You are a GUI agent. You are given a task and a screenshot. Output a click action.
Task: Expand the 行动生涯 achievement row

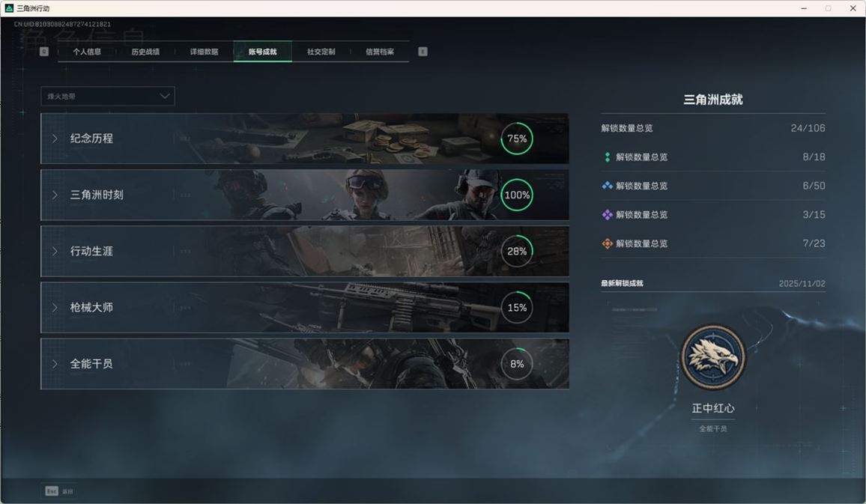click(x=304, y=251)
